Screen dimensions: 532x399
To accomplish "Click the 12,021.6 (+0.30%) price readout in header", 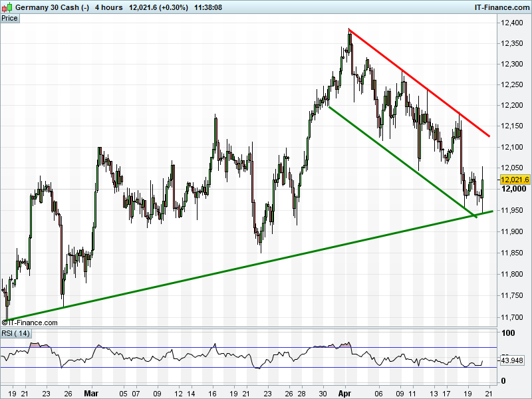I will point(158,7).
